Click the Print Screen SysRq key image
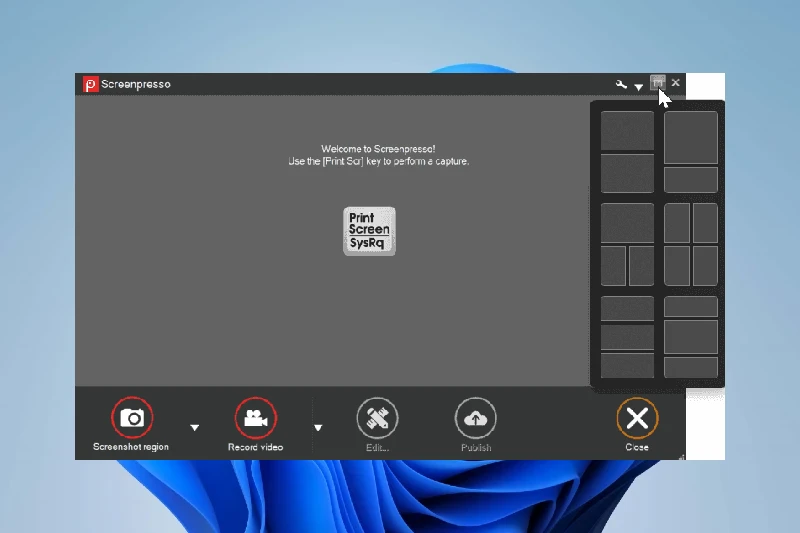 point(369,231)
